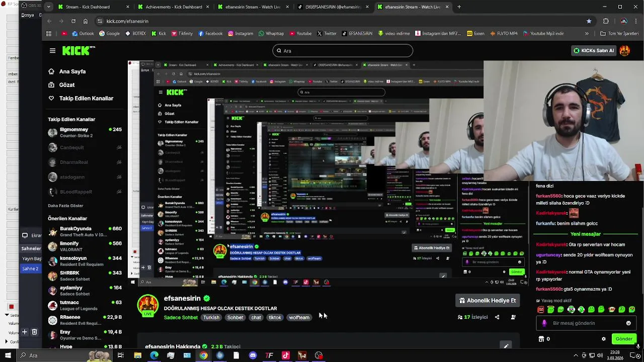This screenshot has height=362, width=644.
Task: Select the Turkish tag chip
Action: (x=211, y=317)
